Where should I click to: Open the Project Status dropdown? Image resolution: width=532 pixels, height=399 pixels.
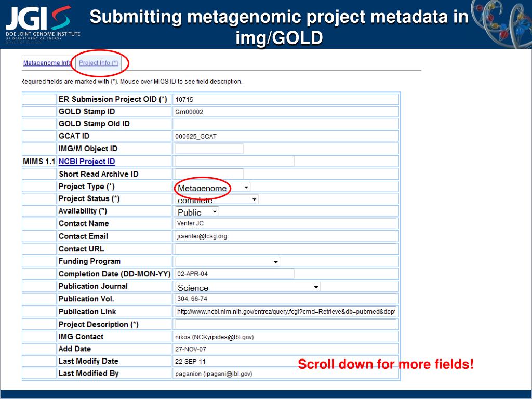217,199
